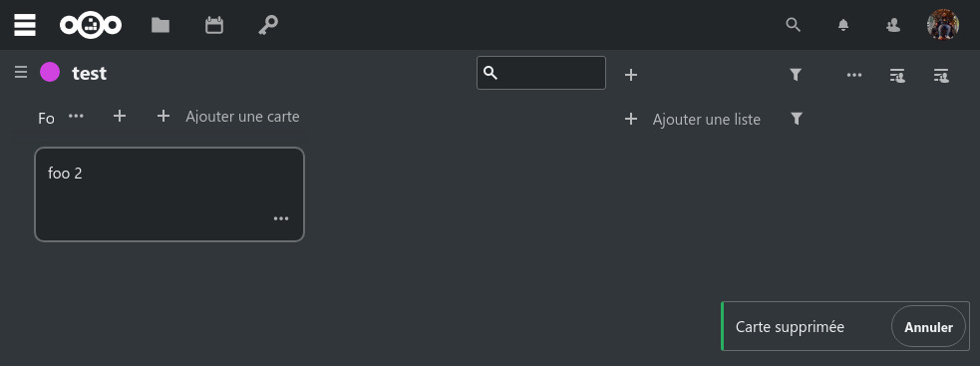The image size is (980, 366).
Task: Toggle the board navigation sidebar
Action: 21,73
